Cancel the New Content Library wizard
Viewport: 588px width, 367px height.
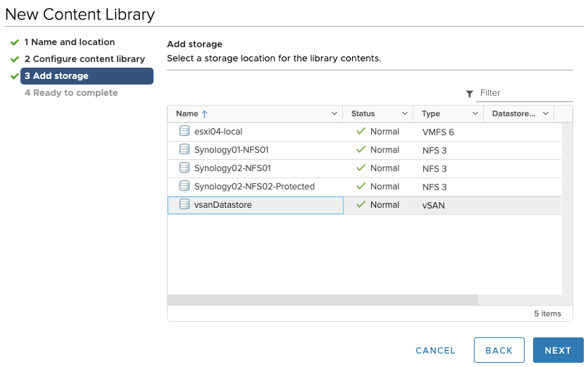coord(435,351)
